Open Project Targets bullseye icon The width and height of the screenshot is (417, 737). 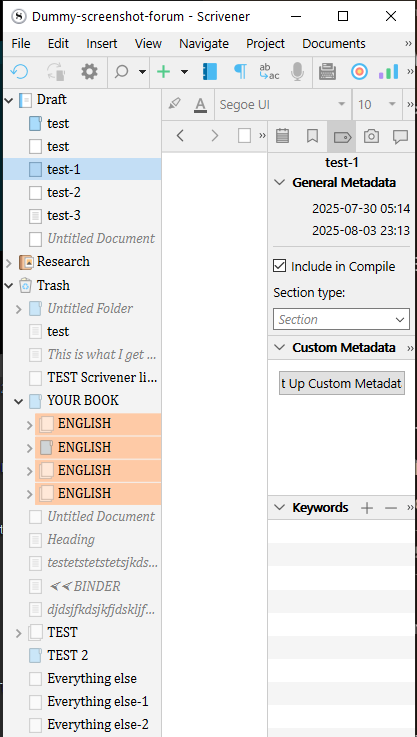click(x=359, y=72)
